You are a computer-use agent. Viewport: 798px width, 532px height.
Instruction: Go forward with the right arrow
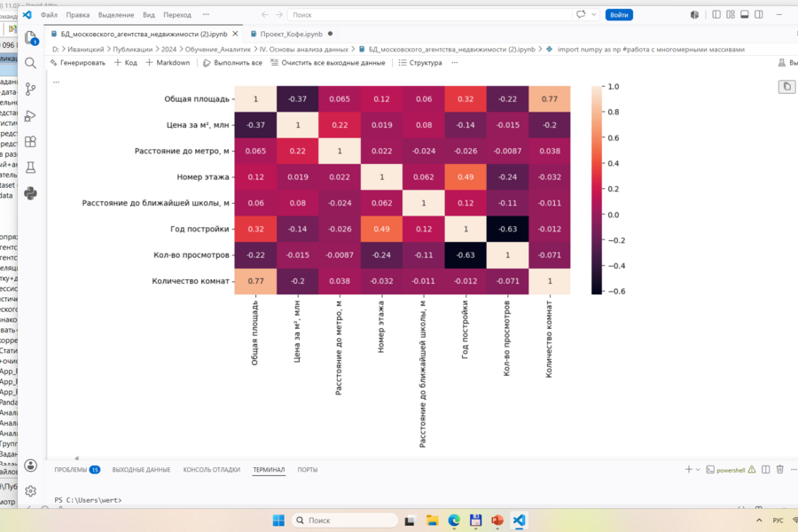(279, 15)
